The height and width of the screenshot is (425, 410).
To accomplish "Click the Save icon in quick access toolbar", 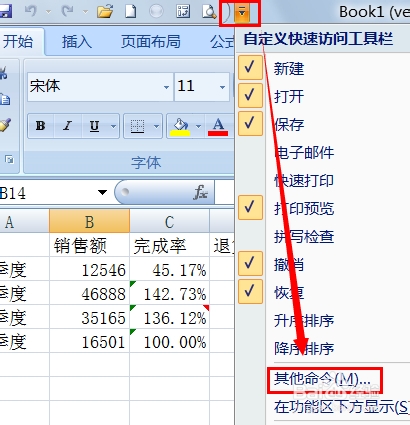I will 5,12.
